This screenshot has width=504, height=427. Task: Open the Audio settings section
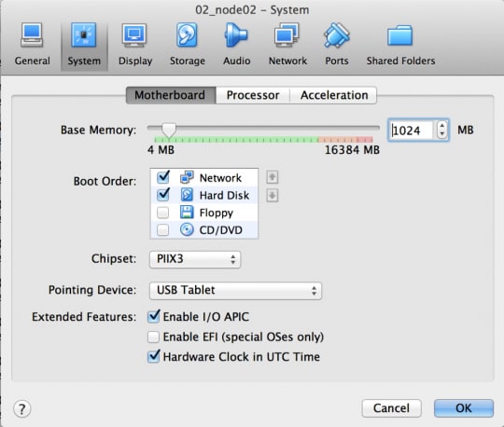pyautogui.click(x=236, y=45)
